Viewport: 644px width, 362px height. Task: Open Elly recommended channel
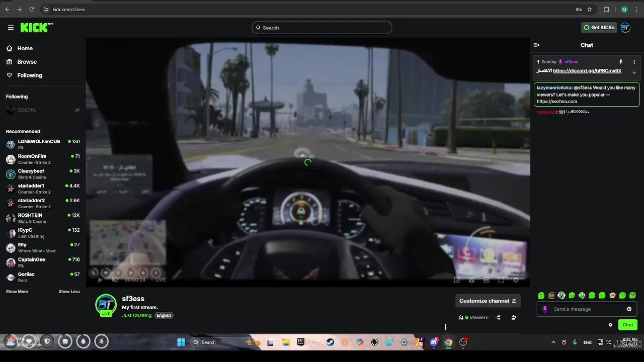(43, 247)
